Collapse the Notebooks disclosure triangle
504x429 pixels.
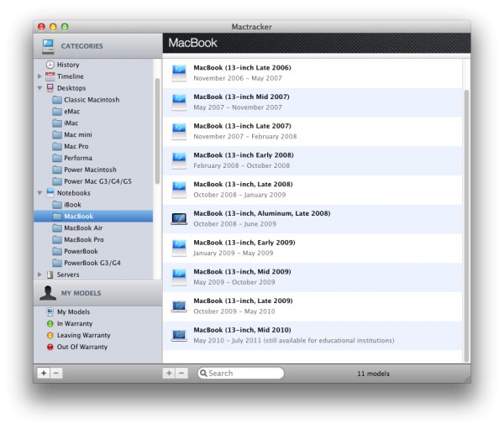39,193
